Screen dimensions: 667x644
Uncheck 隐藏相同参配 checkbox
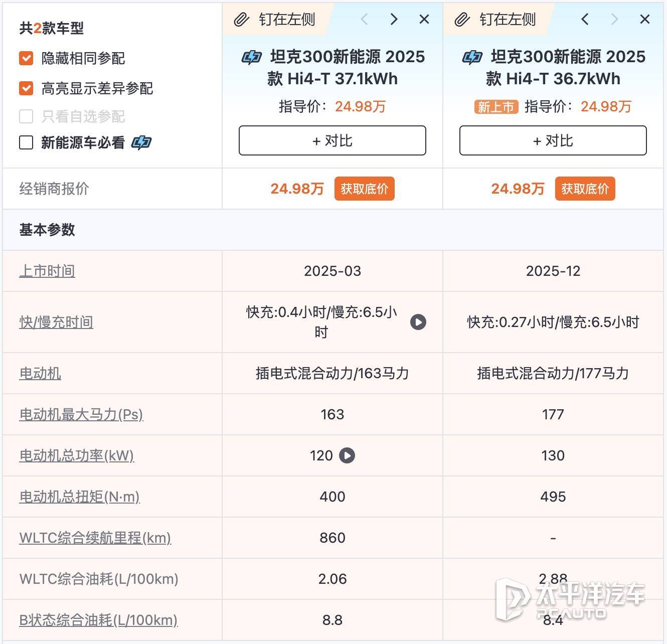tap(26, 58)
